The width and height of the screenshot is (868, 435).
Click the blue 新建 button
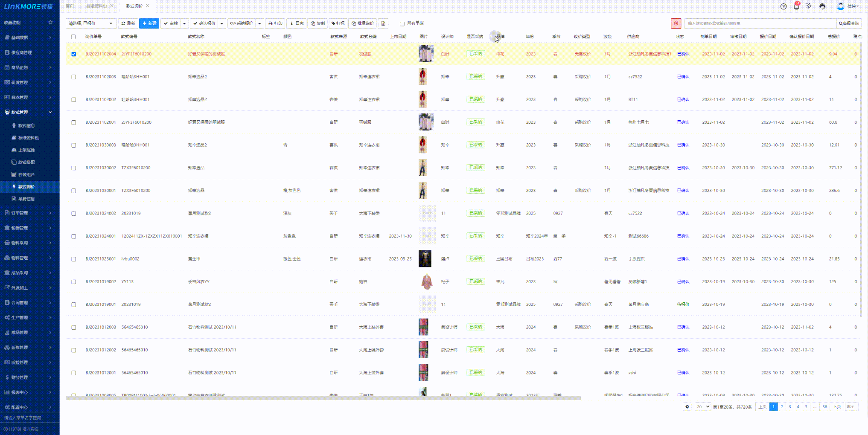(x=149, y=23)
